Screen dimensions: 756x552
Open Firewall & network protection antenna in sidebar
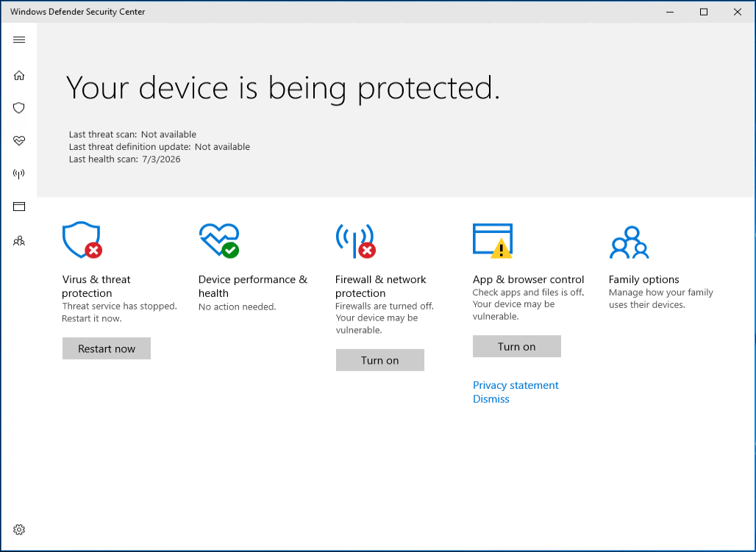19,173
